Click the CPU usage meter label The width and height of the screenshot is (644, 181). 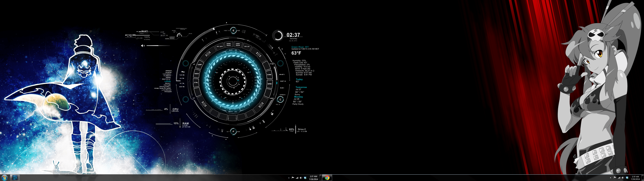point(175,109)
